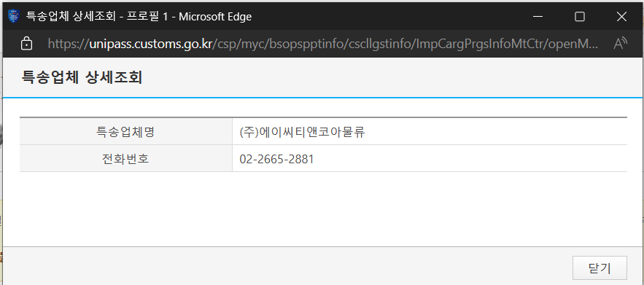Maximize the Edge popup window
The image size is (644, 285).
[580, 17]
